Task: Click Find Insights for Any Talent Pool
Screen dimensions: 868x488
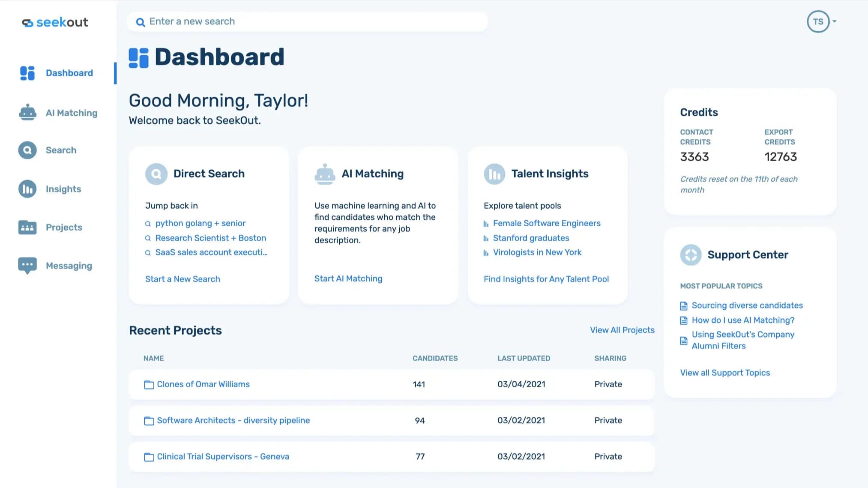Action: tap(546, 279)
